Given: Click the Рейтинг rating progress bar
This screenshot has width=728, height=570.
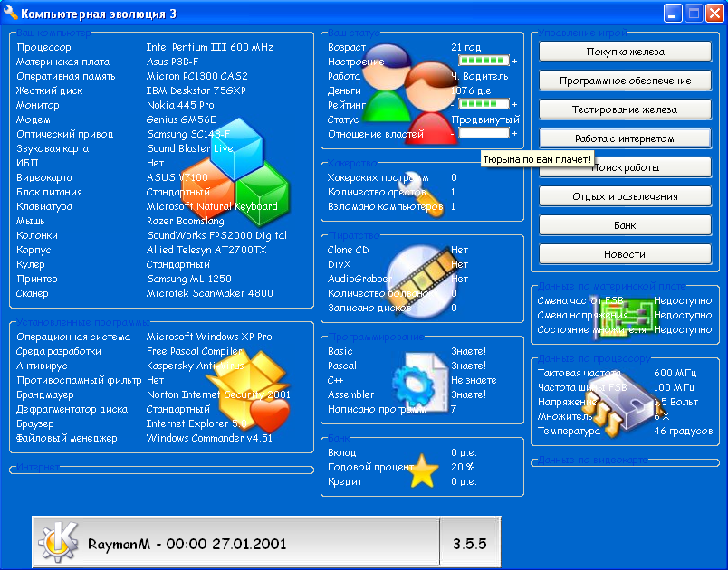Looking at the screenshot, I should (484, 104).
